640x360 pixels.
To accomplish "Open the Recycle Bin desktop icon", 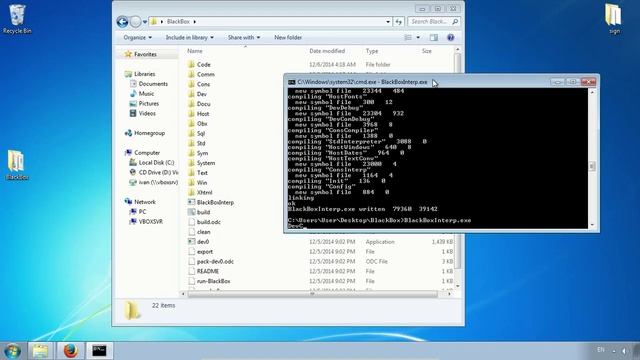I will click(17, 19).
